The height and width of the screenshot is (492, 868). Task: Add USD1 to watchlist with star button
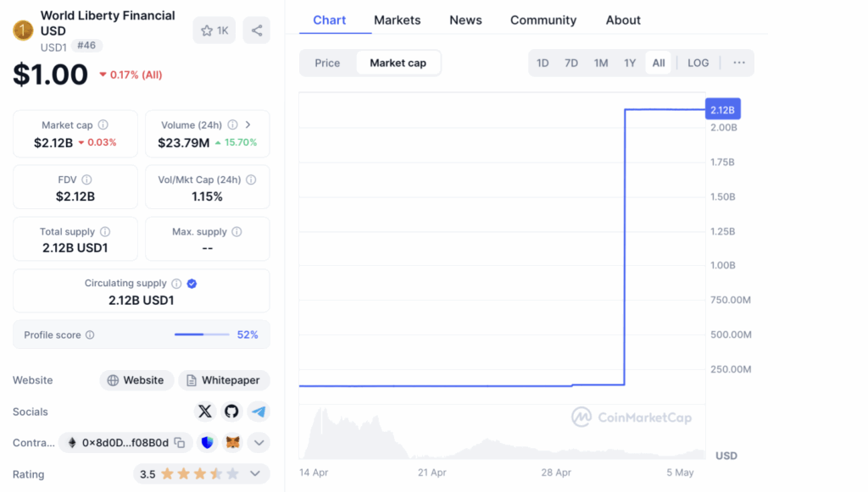(214, 30)
